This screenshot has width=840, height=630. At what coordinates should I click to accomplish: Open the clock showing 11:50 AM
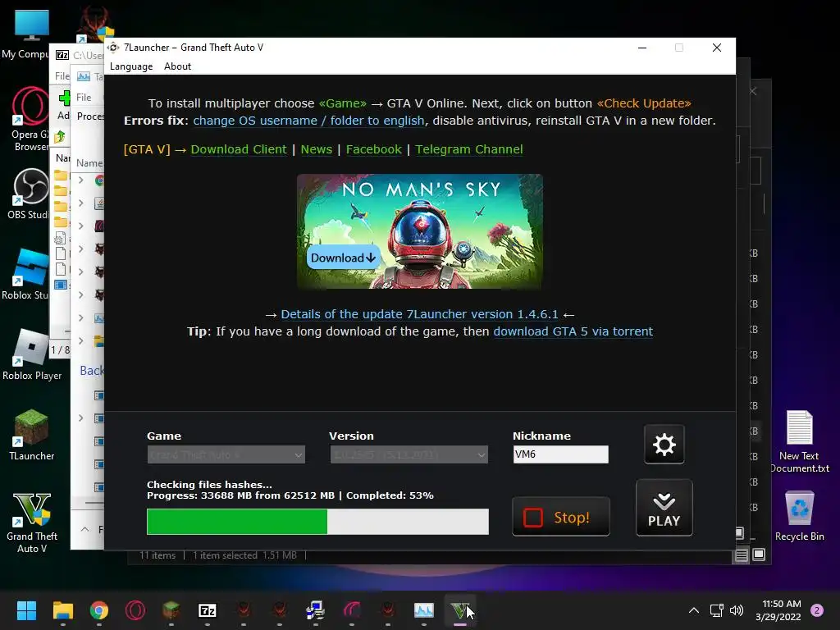[778, 610]
